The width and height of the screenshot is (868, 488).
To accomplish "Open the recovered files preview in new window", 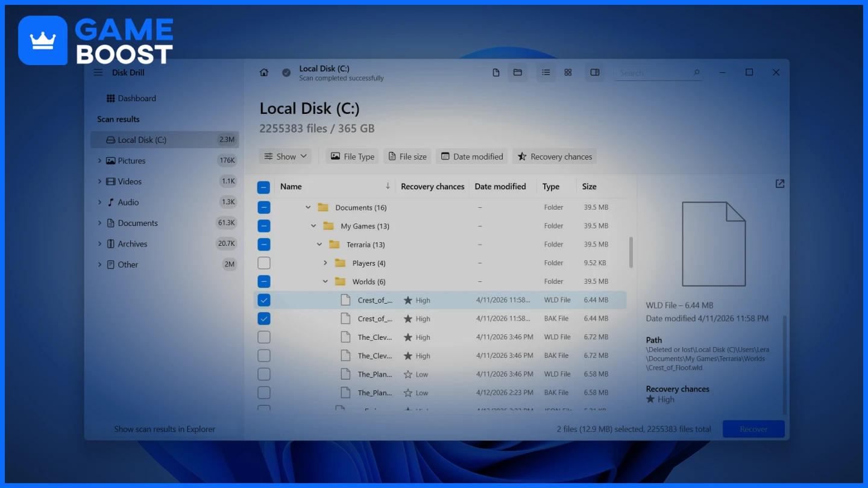I will (x=779, y=183).
